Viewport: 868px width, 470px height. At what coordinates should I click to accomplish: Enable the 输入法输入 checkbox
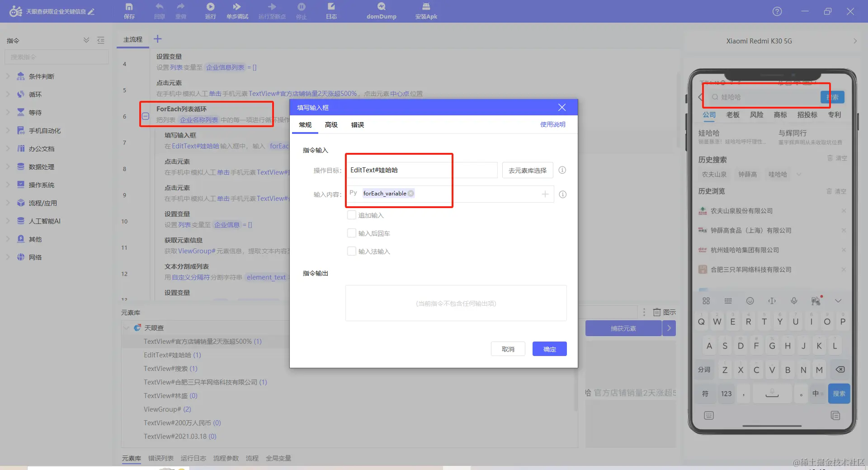[x=351, y=251]
